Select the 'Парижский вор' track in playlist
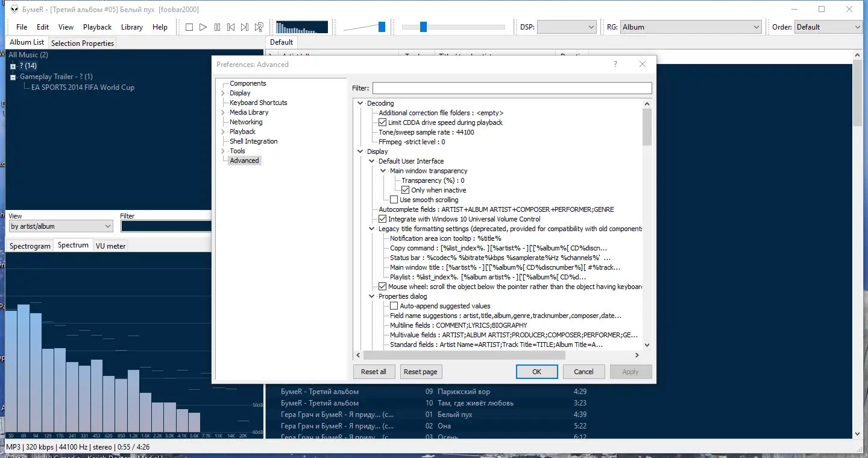 (x=464, y=392)
